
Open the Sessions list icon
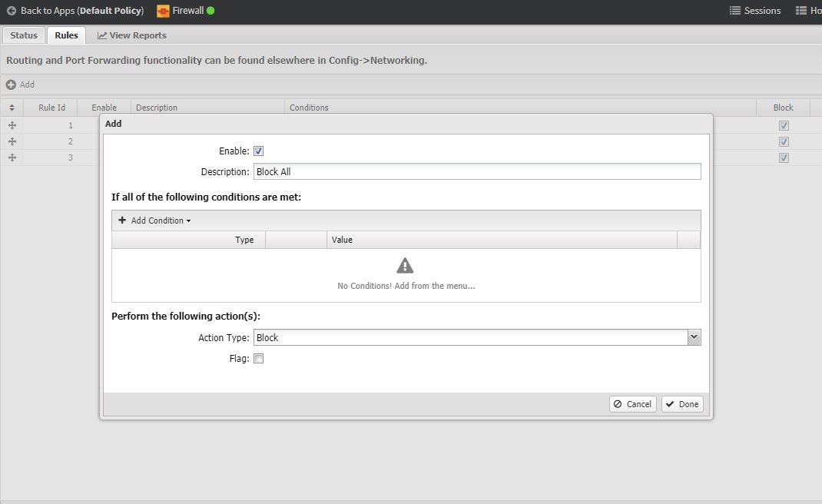tap(735, 11)
